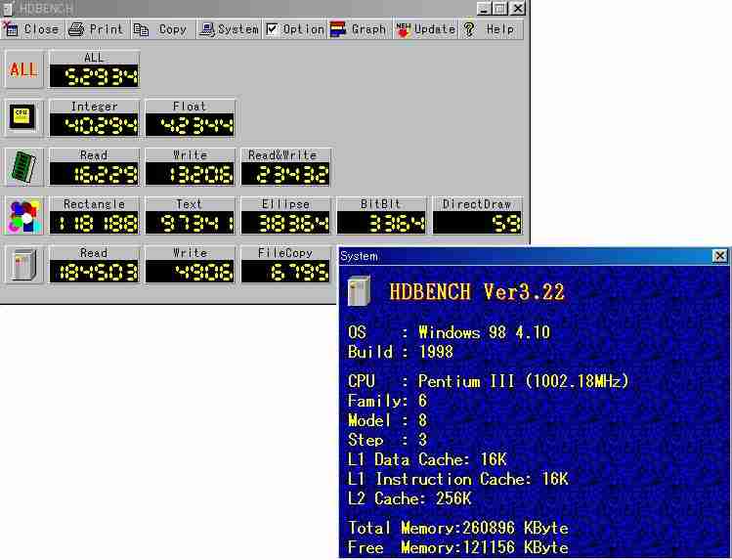This screenshot has width=732, height=560.
Task: Click the FileCopy score panel
Action: pos(285,265)
